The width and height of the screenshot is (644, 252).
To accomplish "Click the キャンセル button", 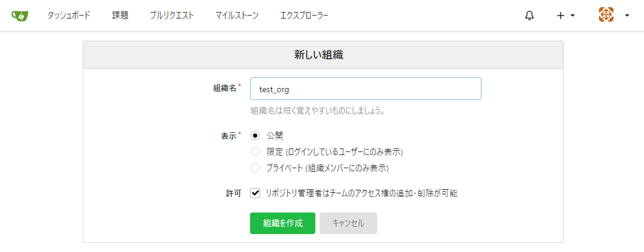I will (x=348, y=223).
